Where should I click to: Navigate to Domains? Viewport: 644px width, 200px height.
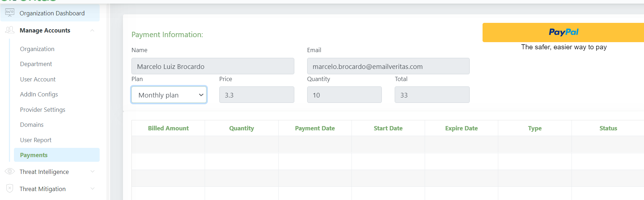[x=32, y=125]
